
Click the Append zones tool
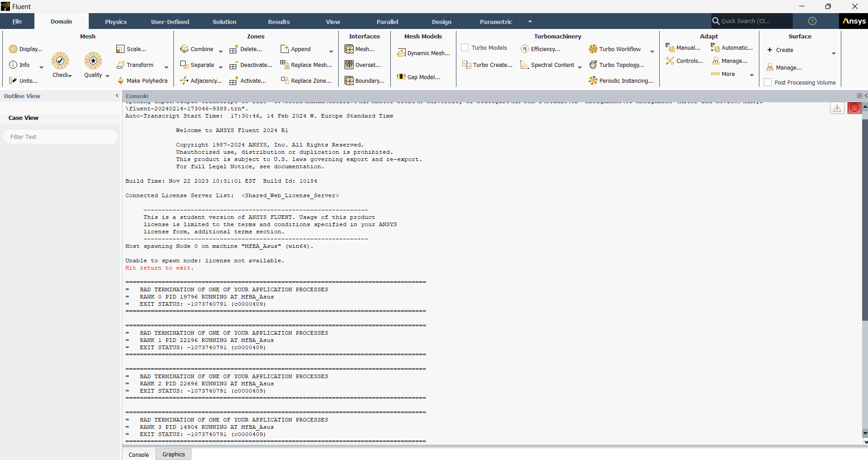click(x=296, y=49)
